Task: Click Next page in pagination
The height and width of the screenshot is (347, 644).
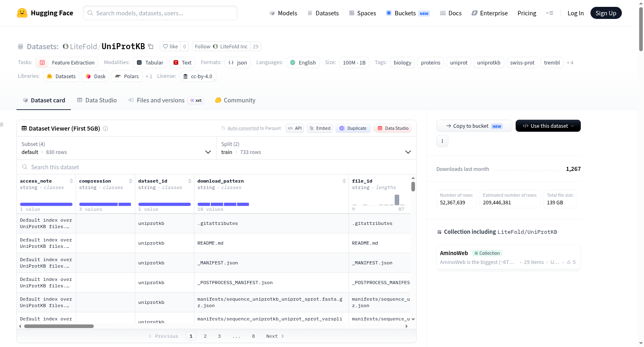Action: pos(275,336)
